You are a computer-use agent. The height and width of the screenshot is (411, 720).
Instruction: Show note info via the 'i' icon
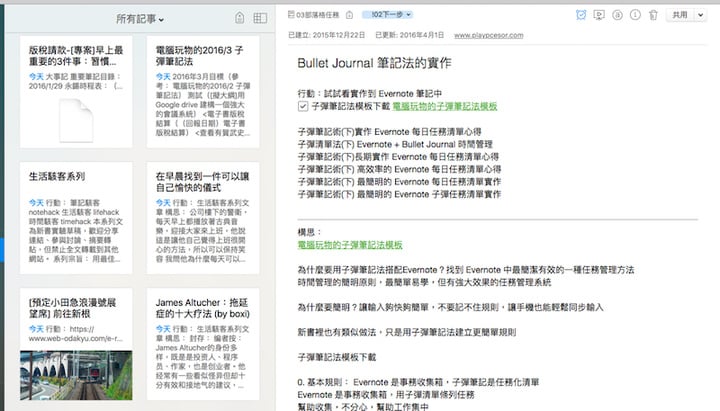point(633,16)
